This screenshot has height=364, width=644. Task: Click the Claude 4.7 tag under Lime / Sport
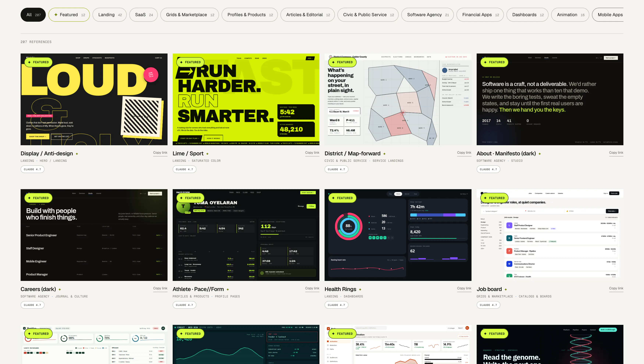[184, 169]
